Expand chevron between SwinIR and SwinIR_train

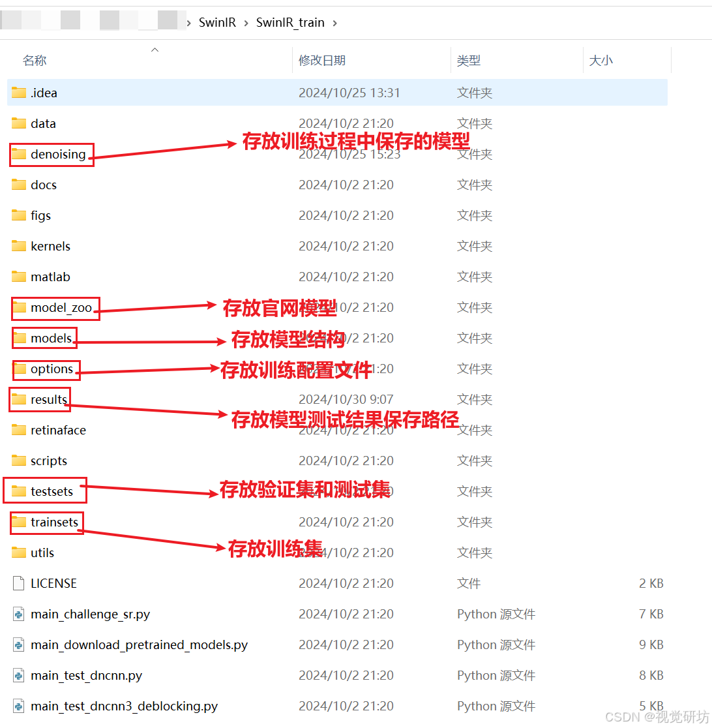(x=246, y=23)
